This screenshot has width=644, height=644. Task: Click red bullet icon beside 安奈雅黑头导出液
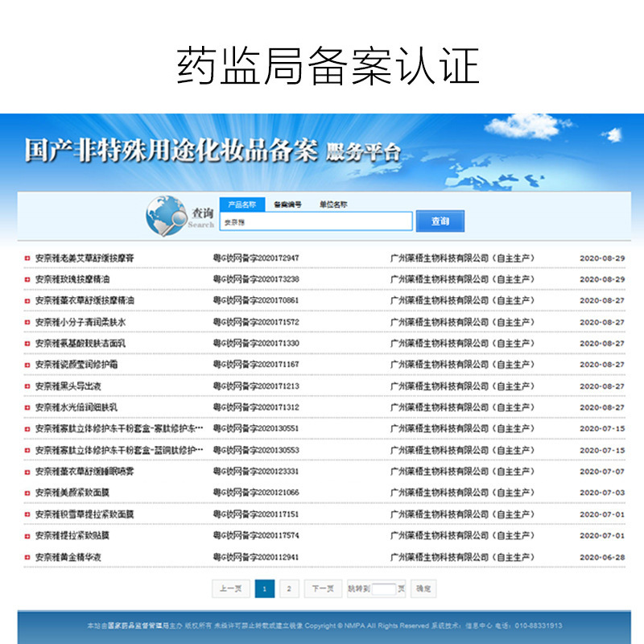pyautogui.click(x=27, y=386)
